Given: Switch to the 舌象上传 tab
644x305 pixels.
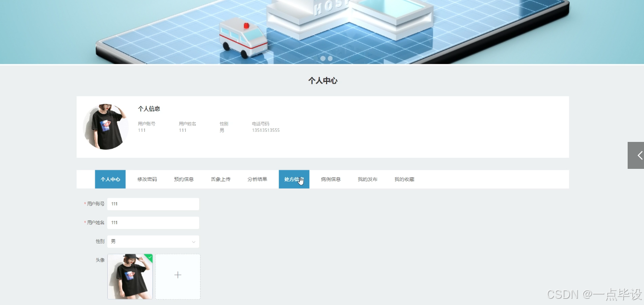Looking at the screenshot, I should (220, 178).
